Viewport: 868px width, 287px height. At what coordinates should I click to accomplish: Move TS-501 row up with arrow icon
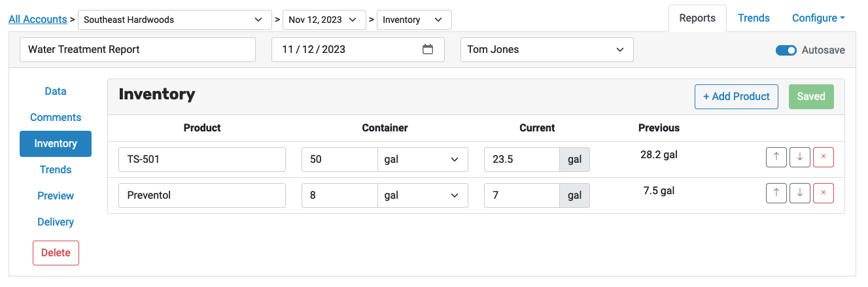click(776, 157)
